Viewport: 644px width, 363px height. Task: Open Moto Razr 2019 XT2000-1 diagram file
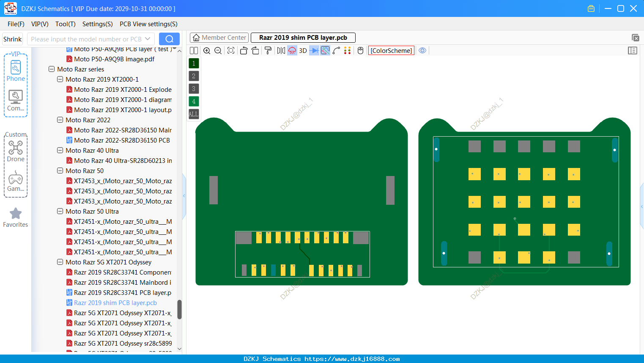pos(119,99)
